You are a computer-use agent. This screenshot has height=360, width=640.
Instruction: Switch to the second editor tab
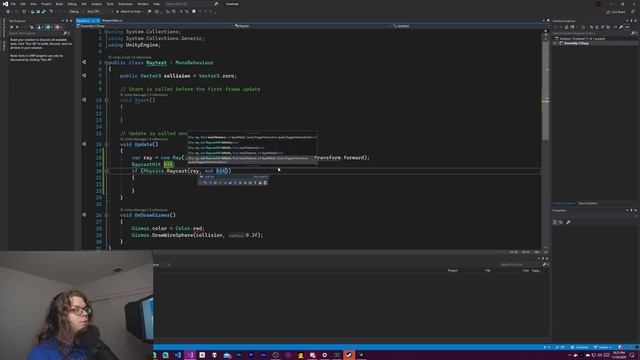(112, 20)
